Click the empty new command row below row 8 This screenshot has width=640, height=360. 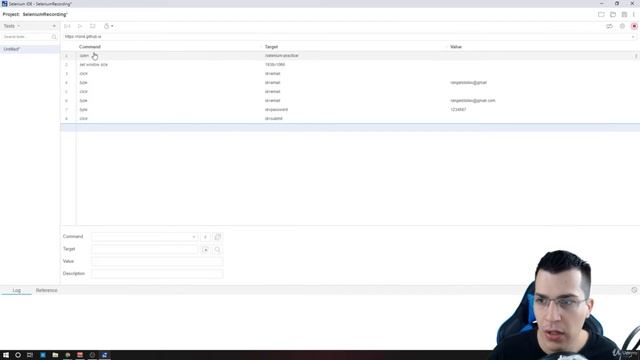pyautogui.click(x=350, y=127)
